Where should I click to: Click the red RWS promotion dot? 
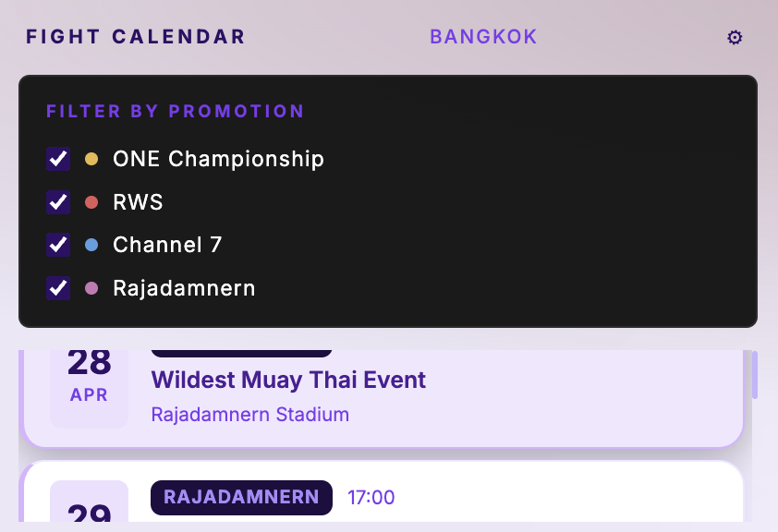click(91, 202)
